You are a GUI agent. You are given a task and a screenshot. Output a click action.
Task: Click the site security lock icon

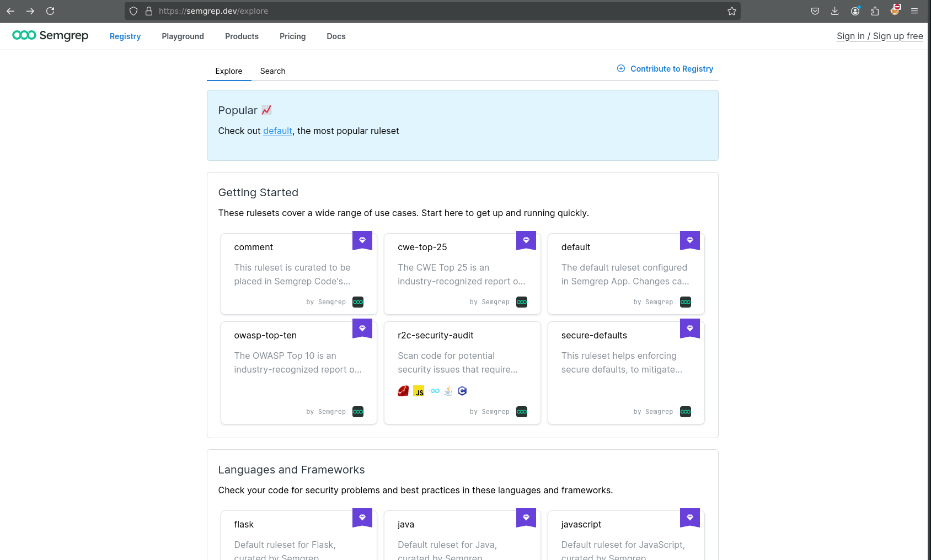pyautogui.click(x=149, y=11)
